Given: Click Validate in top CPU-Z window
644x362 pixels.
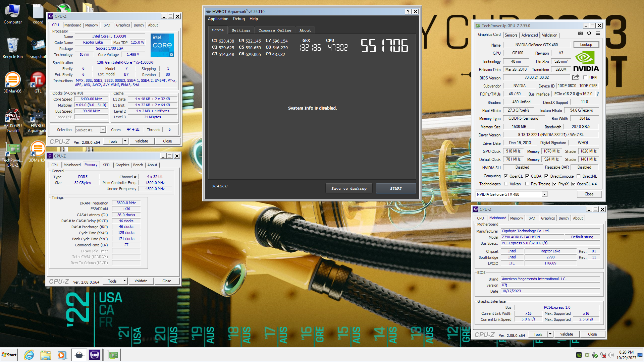Looking at the screenshot, I should (142, 141).
